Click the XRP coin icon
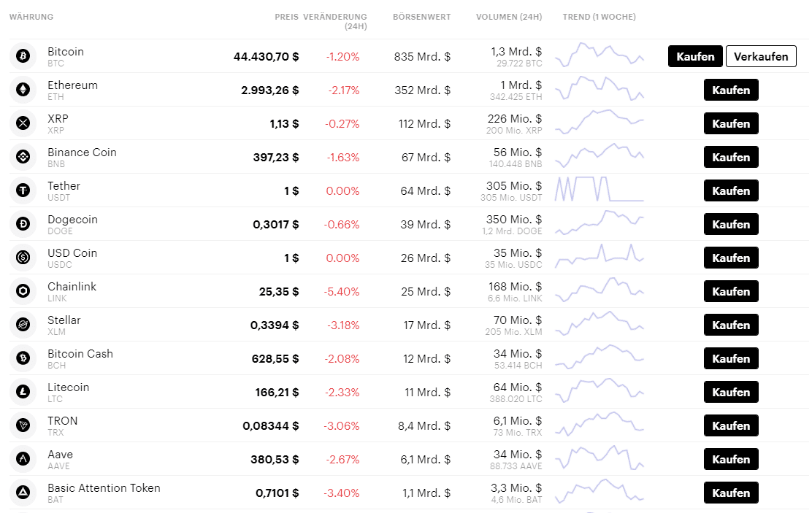The height and width of the screenshot is (513, 812). tap(23, 123)
